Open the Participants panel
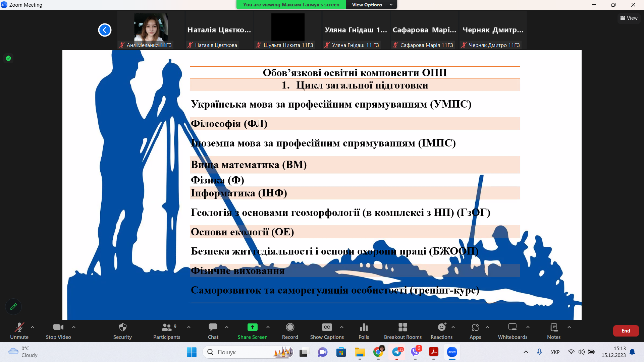The height and width of the screenshot is (362, 644). [166, 330]
